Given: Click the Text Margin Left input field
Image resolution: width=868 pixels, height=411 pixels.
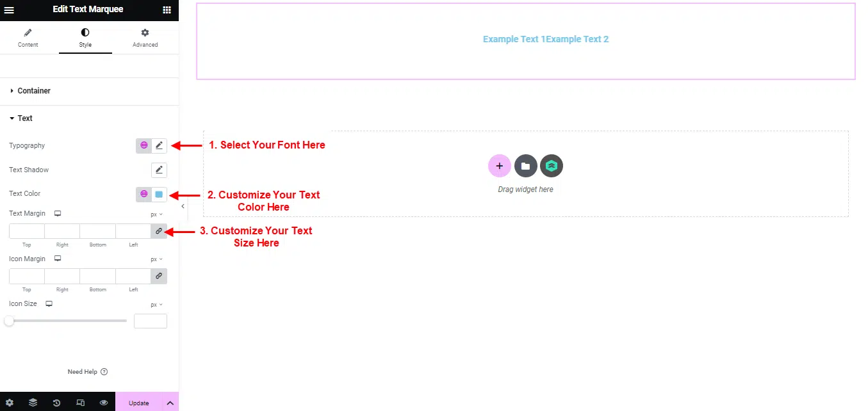Looking at the screenshot, I should tap(133, 231).
